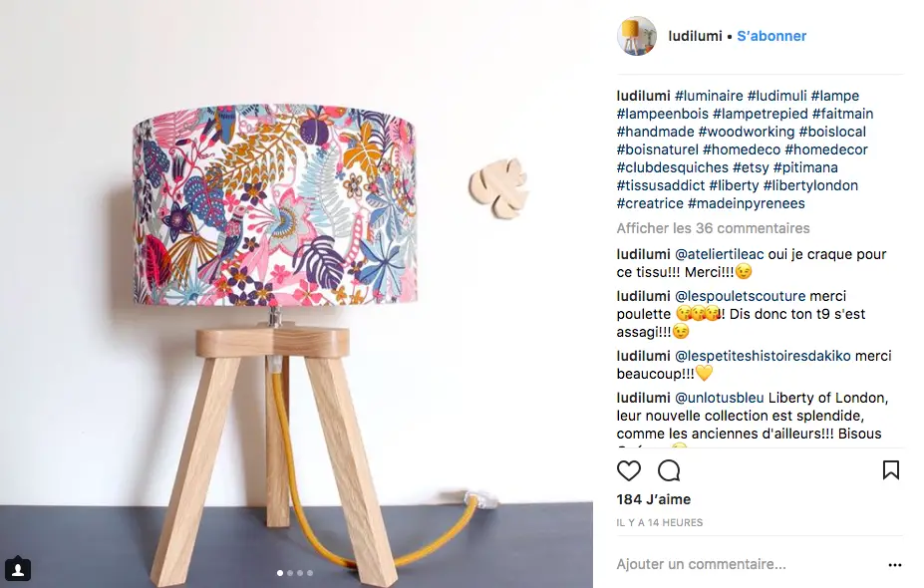The height and width of the screenshot is (588, 924).
Task: Visit the @ateliertileac mention
Action: [x=719, y=254]
